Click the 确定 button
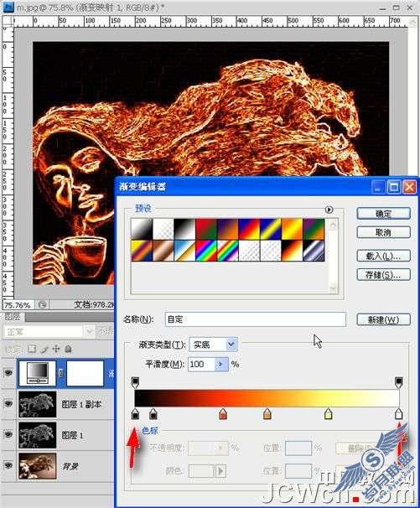The height and width of the screenshot is (508, 420). tap(383, 214)
